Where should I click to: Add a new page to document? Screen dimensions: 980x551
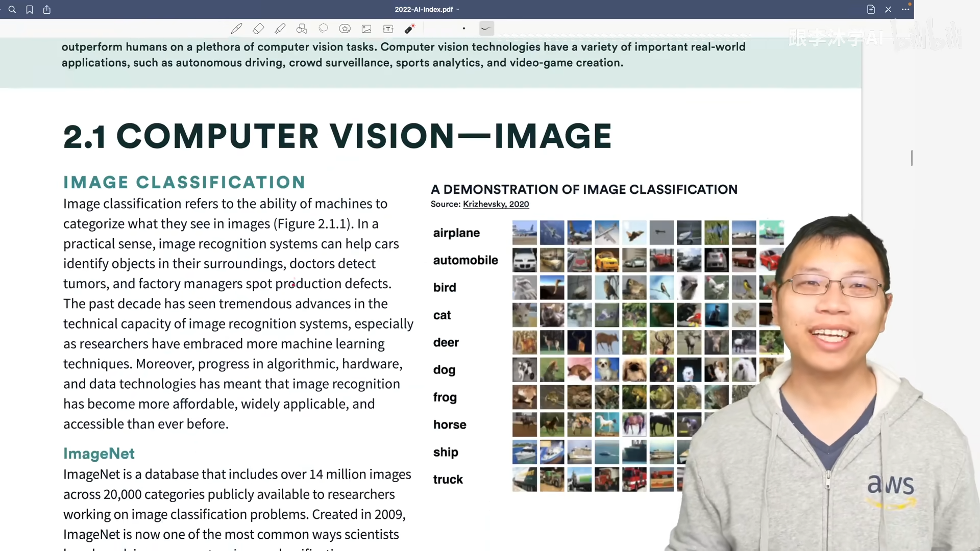(871, 10)
